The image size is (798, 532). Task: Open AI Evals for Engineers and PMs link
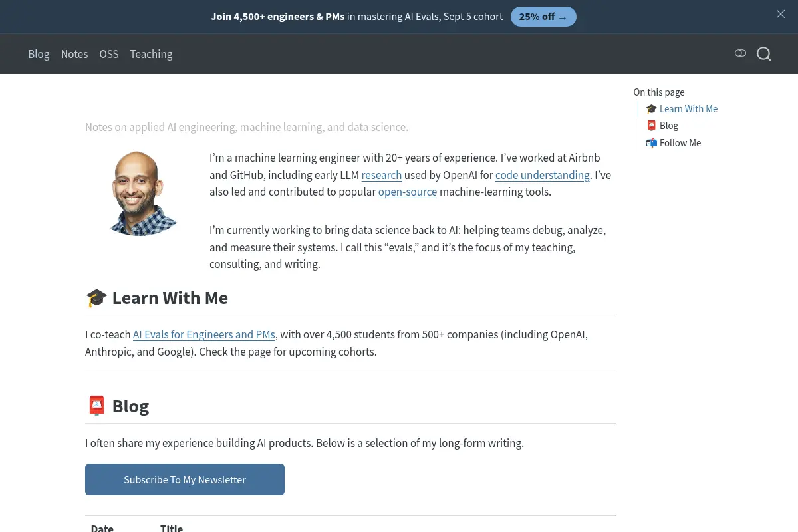204,334
